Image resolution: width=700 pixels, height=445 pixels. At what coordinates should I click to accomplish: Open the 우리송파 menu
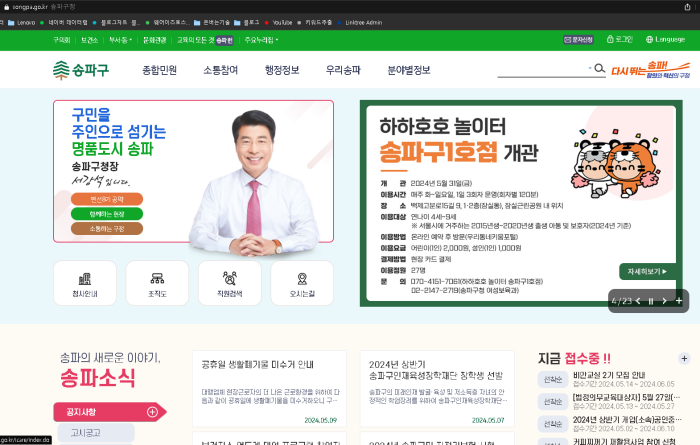coord(343,70)
